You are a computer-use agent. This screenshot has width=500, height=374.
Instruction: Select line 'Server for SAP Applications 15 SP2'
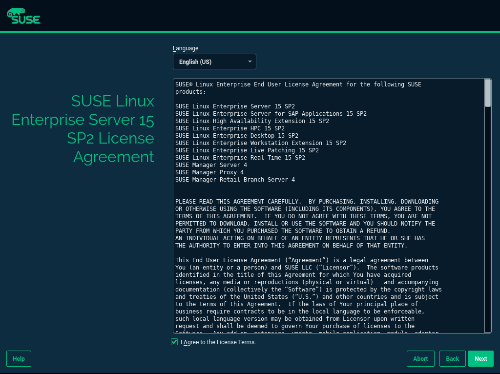pos(308,114)
